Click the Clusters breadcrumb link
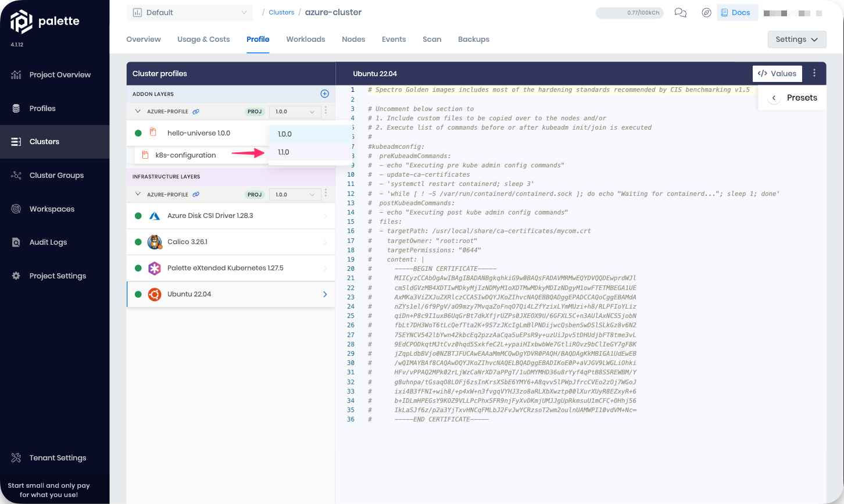844x504 pixels. pos(281,12)
